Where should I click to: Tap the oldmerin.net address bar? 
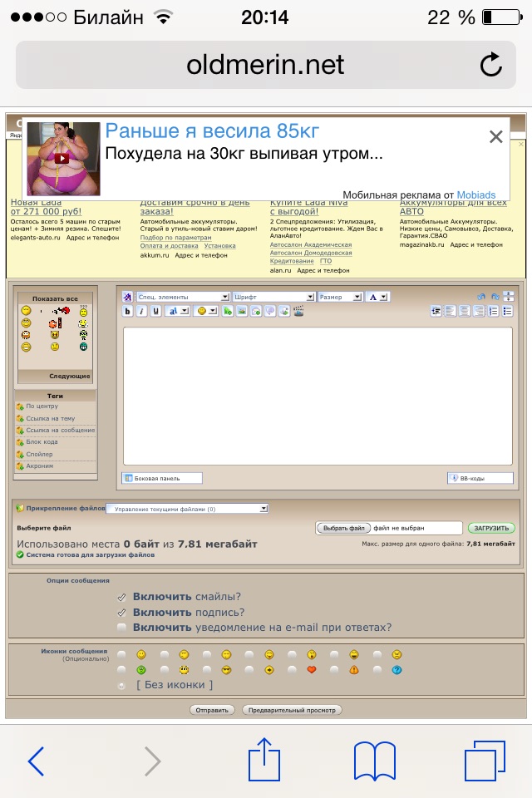pos(265,65)
